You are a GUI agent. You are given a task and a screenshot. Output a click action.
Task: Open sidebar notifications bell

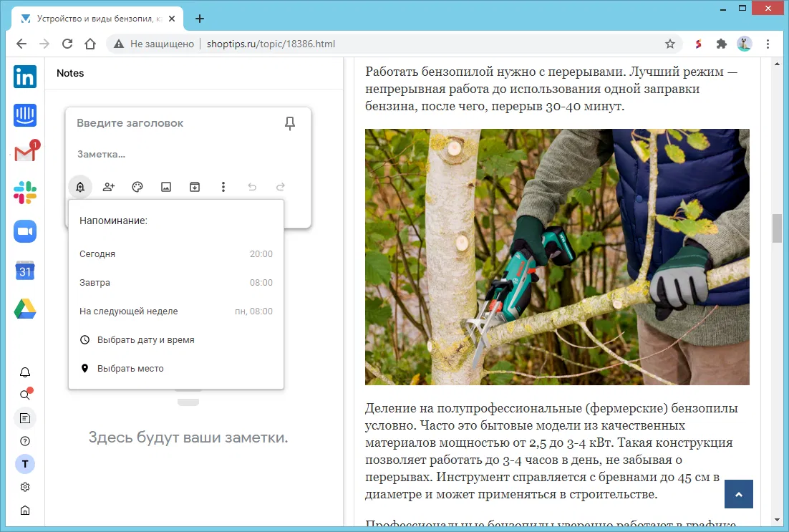pyautogui.click(x=24, y=372)
